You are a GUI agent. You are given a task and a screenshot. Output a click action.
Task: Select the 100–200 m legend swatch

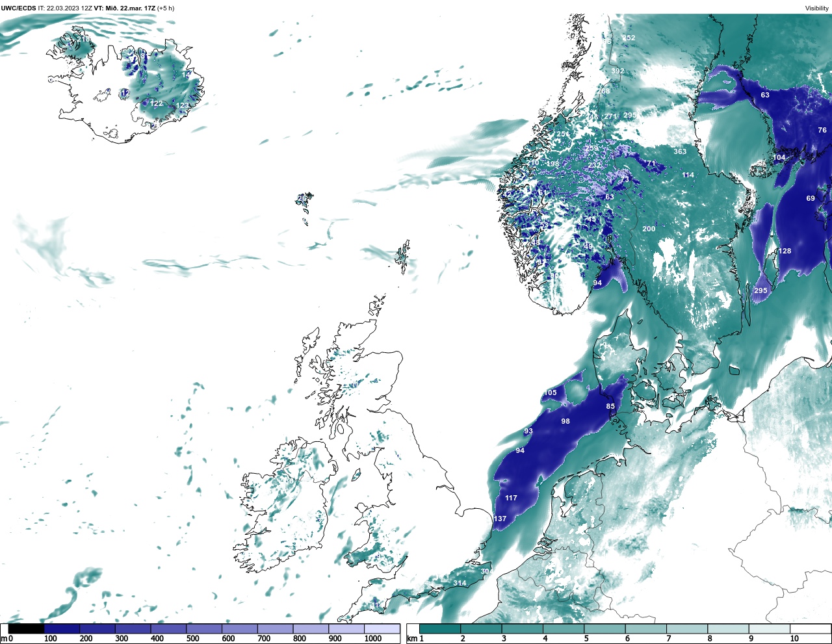[x=62, y=628]
